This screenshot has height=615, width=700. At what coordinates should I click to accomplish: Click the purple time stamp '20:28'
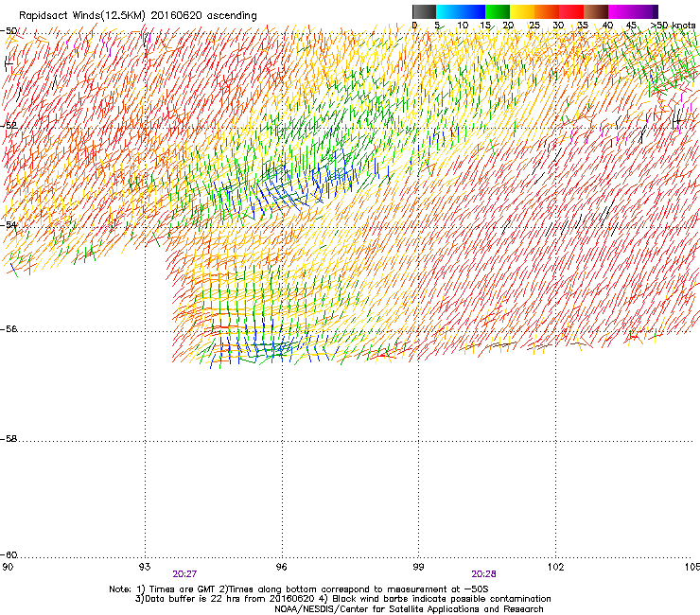[483, 574]
